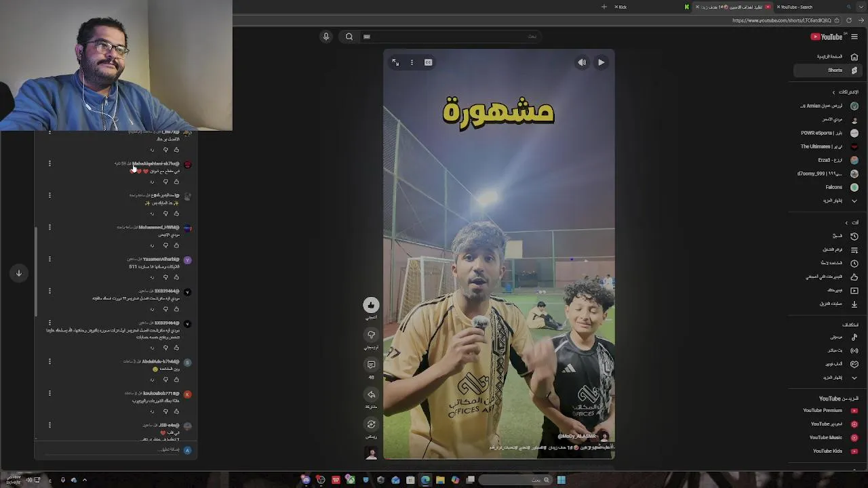Open the on-screen keyboard in search box
Screen dimensions: 868x488
[367, 37]
